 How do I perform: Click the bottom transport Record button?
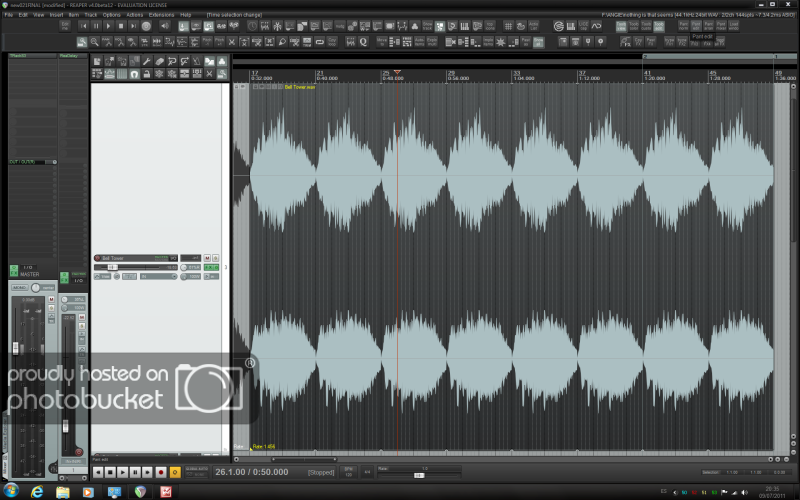[x=161, y=471]
